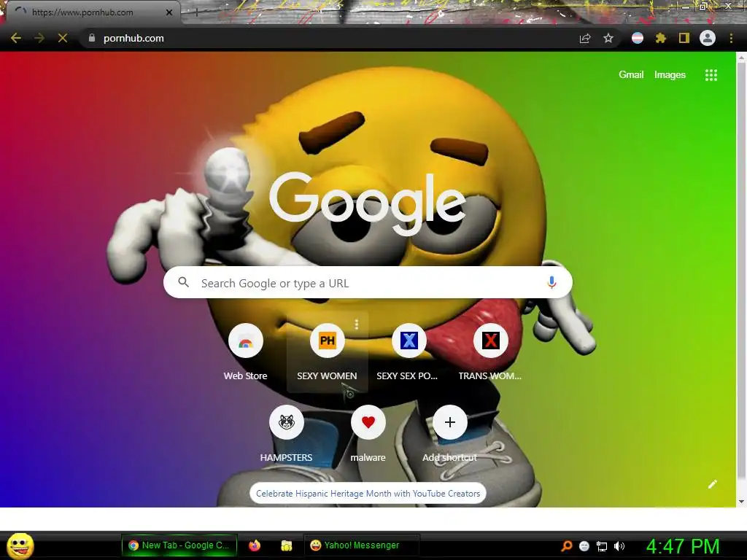Close the browser tab
The image size is (747, 560).
(169, 12)
